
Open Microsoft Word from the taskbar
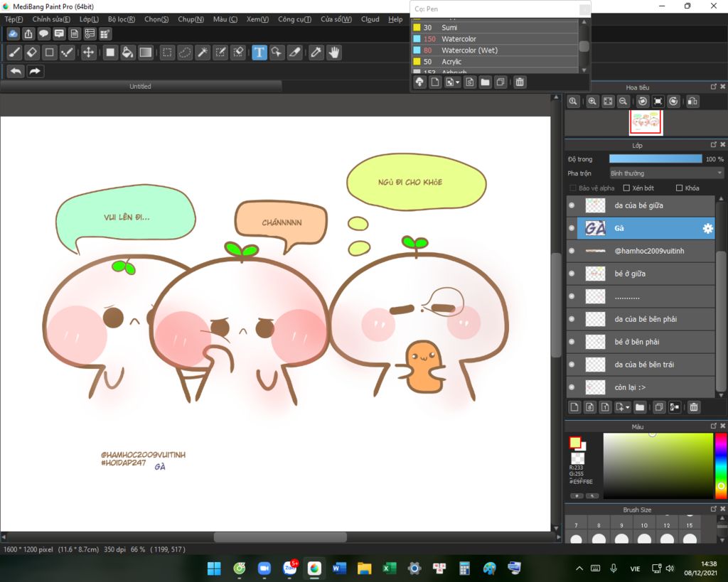coord(339,568)
